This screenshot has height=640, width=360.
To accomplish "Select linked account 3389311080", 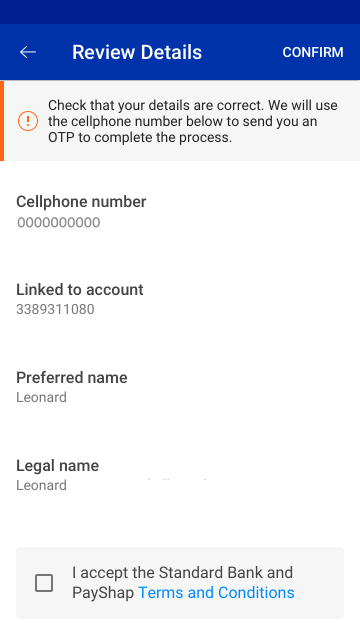I will coord(56,309).
